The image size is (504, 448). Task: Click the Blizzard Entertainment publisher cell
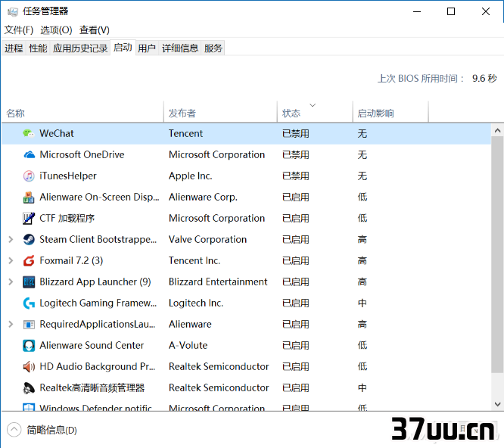pyautogui.click(x=218, y=282)
